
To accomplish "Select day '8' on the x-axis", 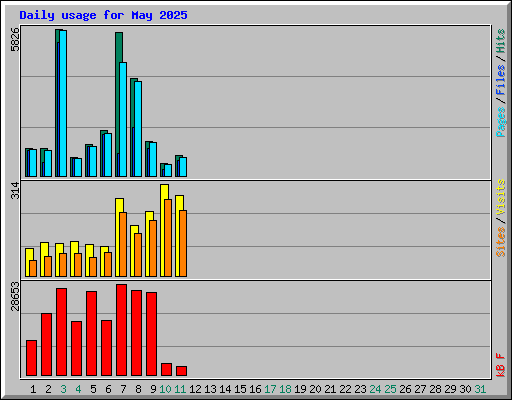I will [138, 389].
